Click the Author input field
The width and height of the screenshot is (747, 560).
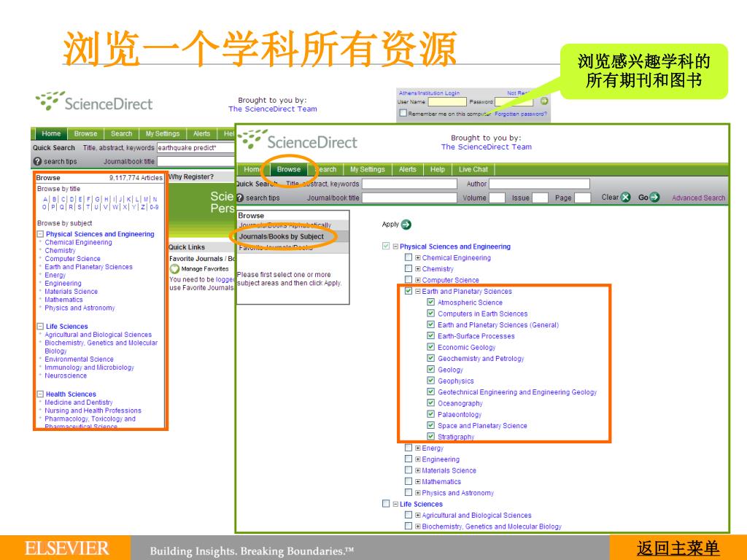[539, 184]
